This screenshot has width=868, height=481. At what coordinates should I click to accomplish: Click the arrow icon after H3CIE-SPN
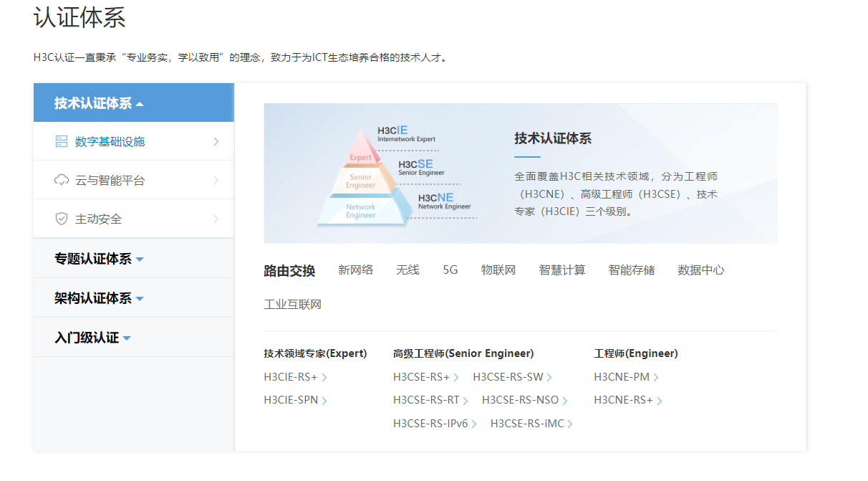[x=324, y=401]
